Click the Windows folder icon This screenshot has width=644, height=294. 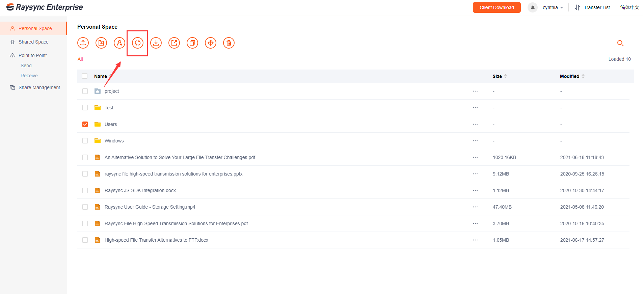[x=98, y=141]
